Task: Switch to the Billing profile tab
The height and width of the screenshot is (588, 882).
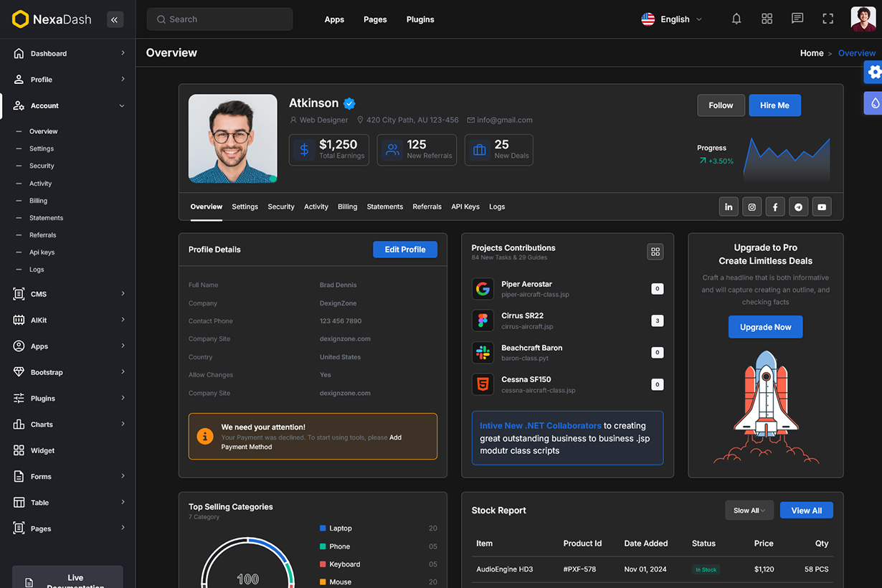Action: click(x=347, y=207)
